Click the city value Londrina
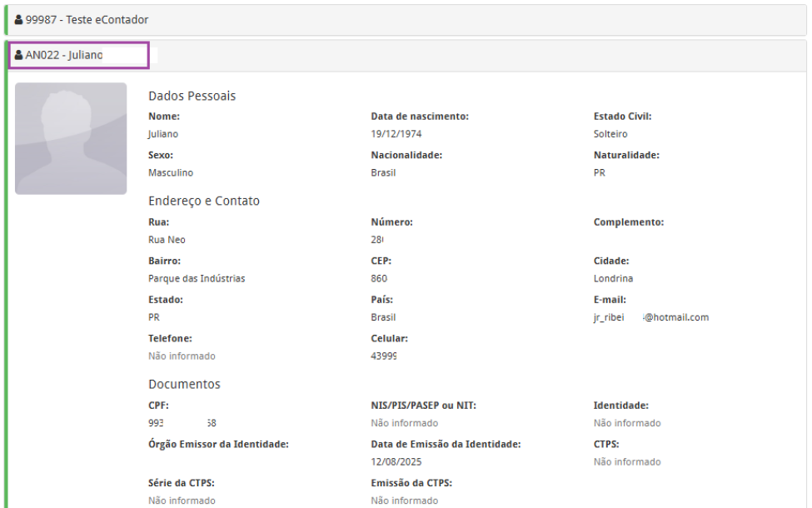Viewport: 812px width, 508px height. tap(613, 278)
